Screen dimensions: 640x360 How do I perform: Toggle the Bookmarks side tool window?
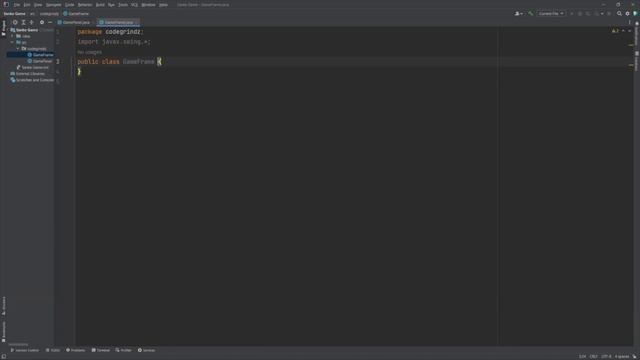(4, 332)
